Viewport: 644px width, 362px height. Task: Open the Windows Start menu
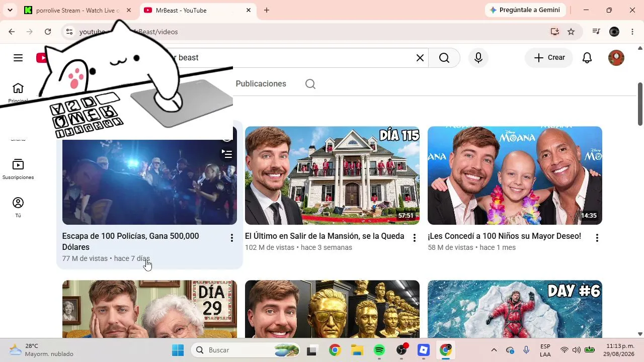pyautogui.click(x=178, y=350)
